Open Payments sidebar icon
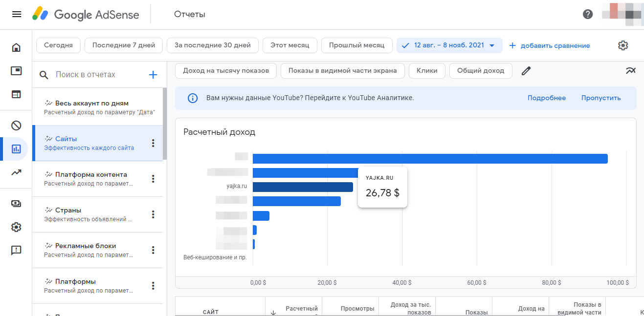This screenshot has height=316, width=644. pyautogui.click(x=16, y=204)
